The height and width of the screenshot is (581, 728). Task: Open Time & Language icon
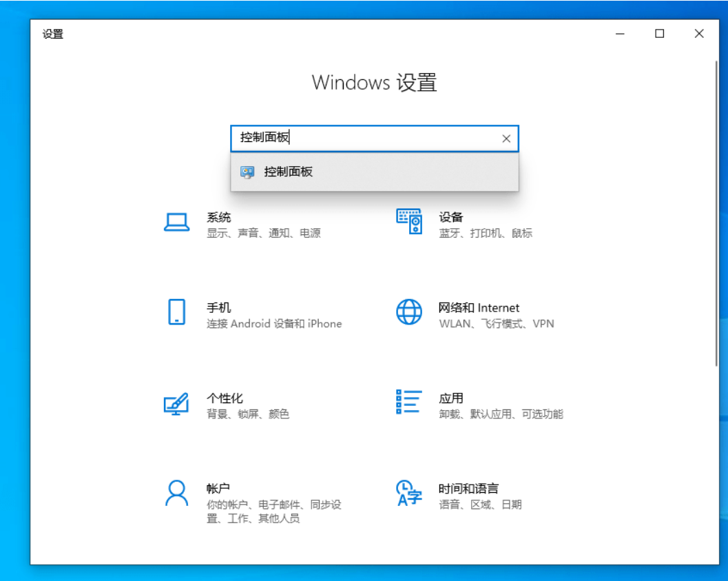409,493
